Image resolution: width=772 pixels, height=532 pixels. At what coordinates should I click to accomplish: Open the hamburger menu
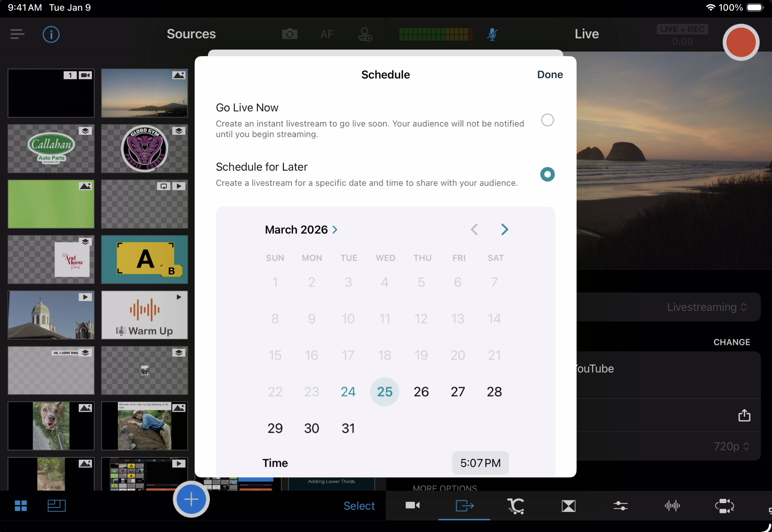[17, 34]
